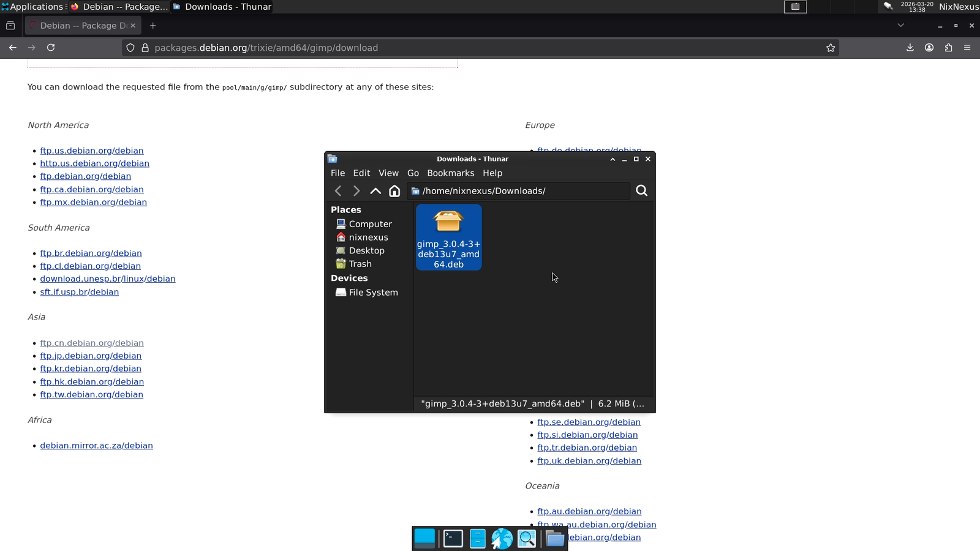Launch the web browser globe dock icon

click(x=502, y=539)
